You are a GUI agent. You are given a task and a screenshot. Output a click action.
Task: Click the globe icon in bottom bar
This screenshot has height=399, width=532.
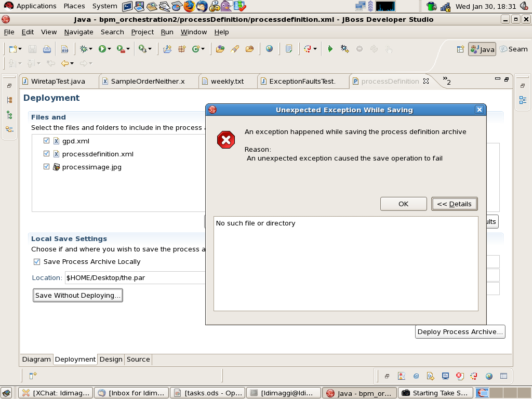click(x=489, y=376)
